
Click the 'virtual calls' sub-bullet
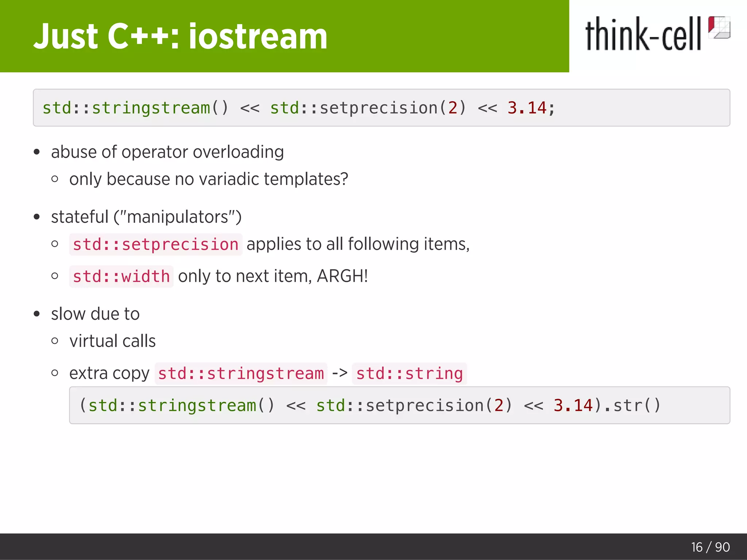coord(112,341)
